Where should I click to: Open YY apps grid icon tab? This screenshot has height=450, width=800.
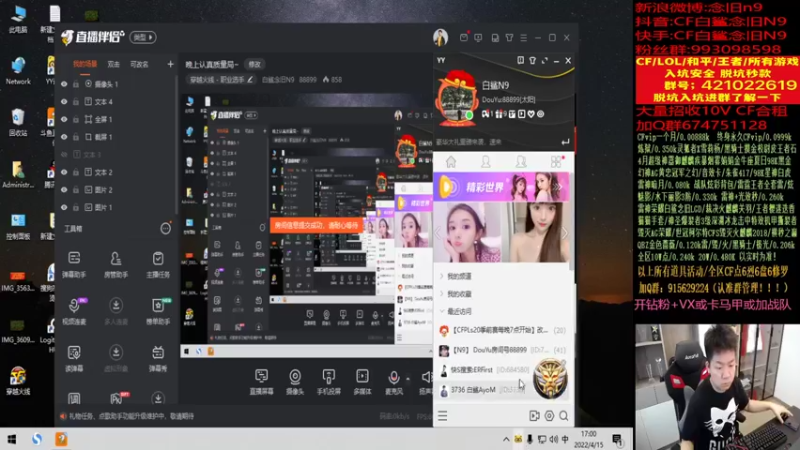point(556,162)
